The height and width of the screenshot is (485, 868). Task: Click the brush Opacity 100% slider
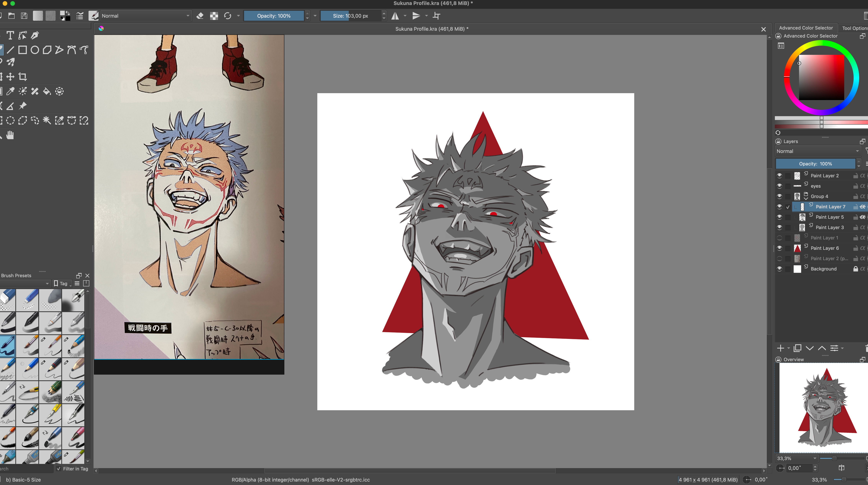(274, 16)
